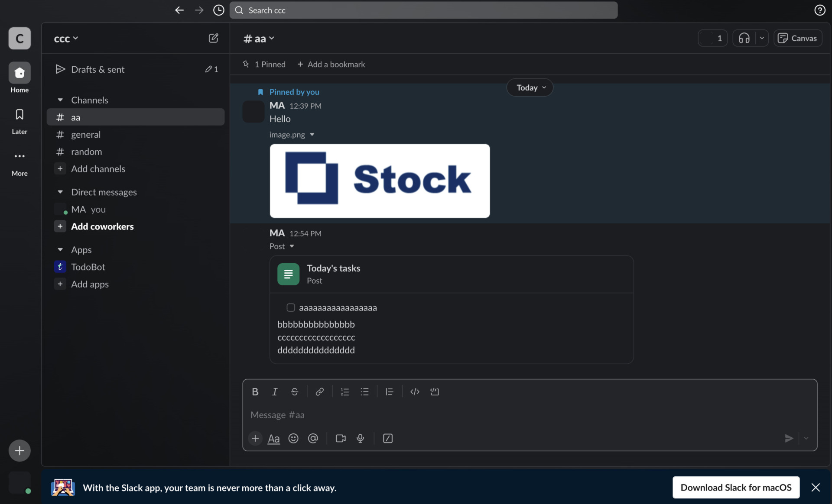Check the aaaaaaaaaaaaaaaaaa task checkbox
The height and width of the screenshot is (504, 832).
coord(291,307)
